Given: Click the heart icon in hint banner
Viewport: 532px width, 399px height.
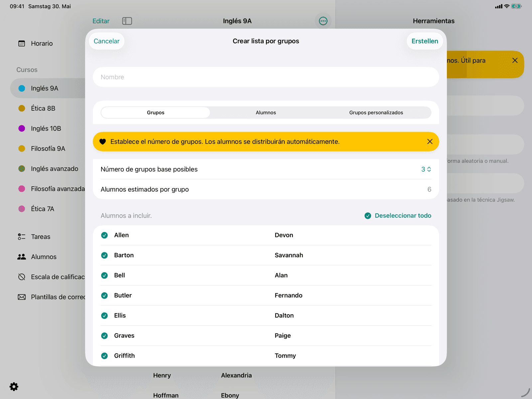Looking at the screenshot, I should [x=103, y=142].
